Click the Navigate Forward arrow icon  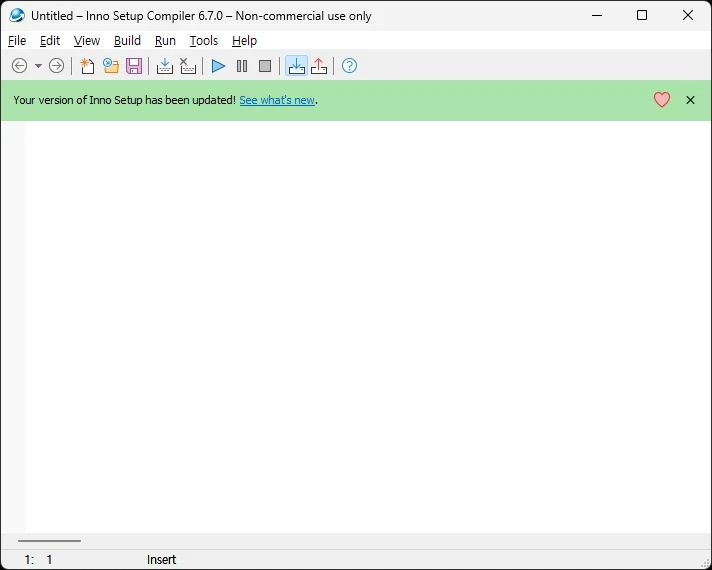pyautogui.click(x=57, y=66)
